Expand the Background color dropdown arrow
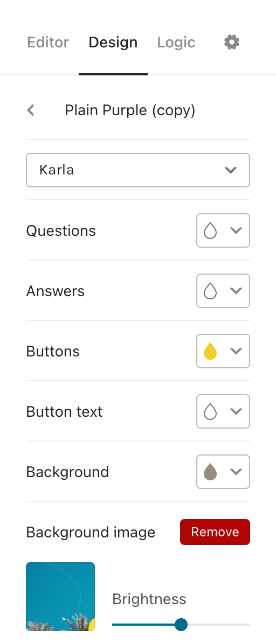The height and width of the screenshot is (644, 276). [236, 472]
